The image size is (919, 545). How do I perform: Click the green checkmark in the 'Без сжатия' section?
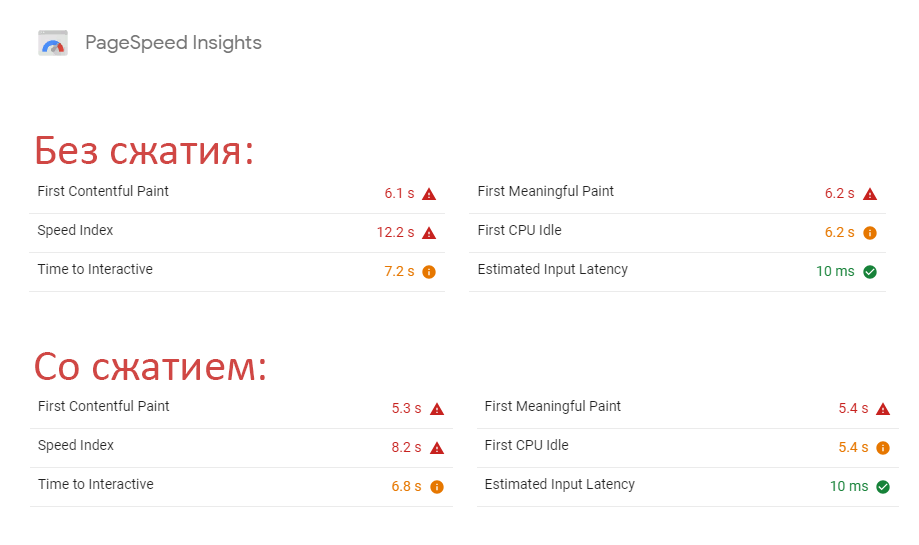point(870,272)
